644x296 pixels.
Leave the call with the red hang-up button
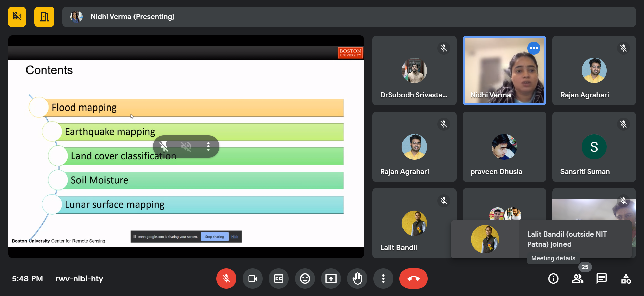tap(413, 279)
